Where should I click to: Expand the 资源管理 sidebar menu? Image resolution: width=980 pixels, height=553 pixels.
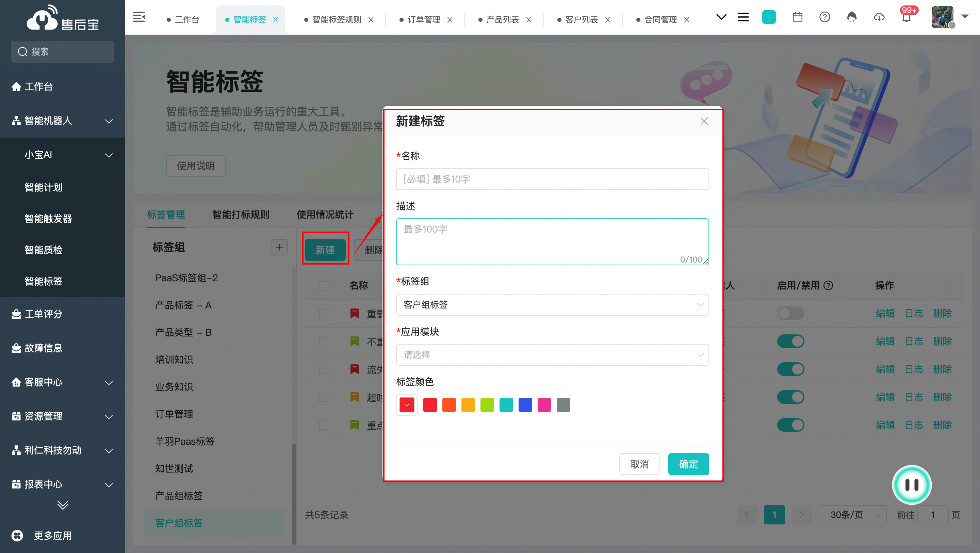pyautogui.click(x=109, y=417)
